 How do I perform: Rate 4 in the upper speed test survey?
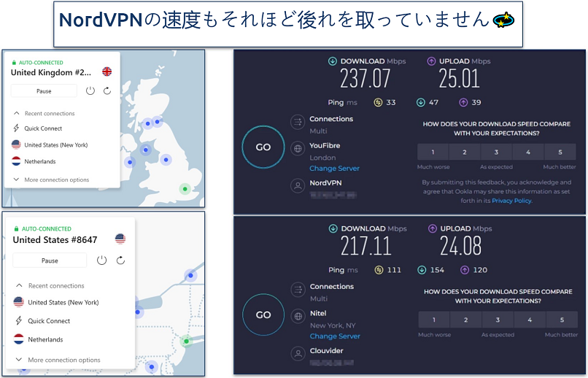(x=528, y=152)
